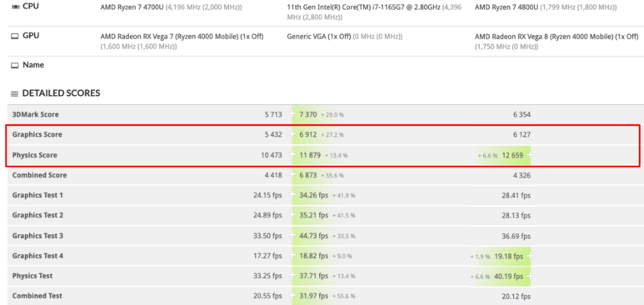
Task: Click the CPU chip icon
Action: point(15,7)
